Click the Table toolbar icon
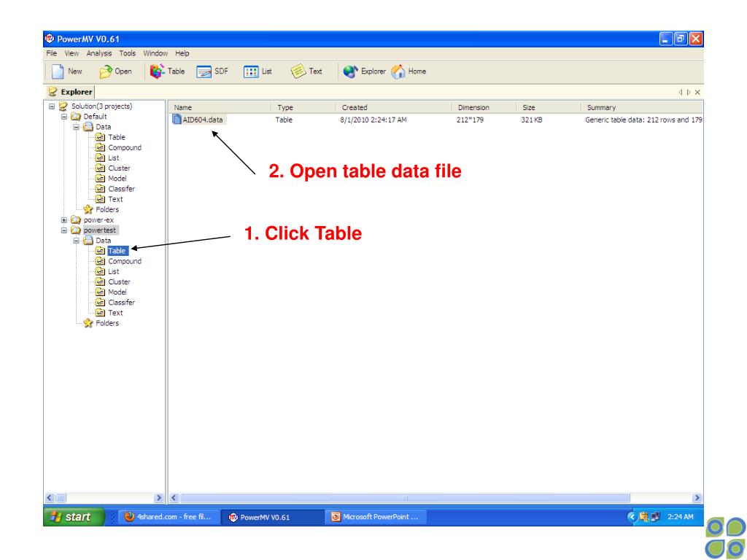This screenshot has height=560, width=747. pyautogui.click(x=158, y=71)
